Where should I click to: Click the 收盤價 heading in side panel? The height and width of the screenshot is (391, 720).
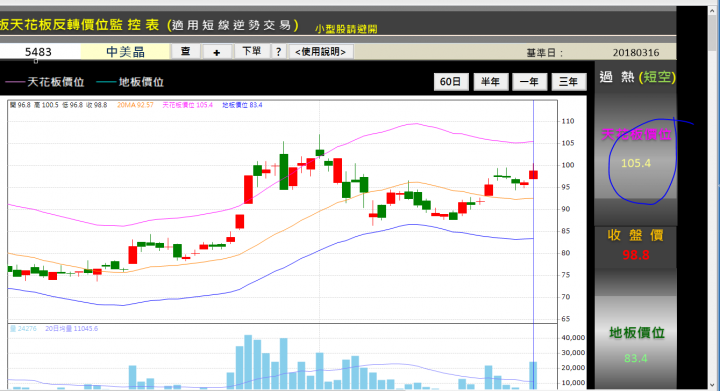click(636, 235)
